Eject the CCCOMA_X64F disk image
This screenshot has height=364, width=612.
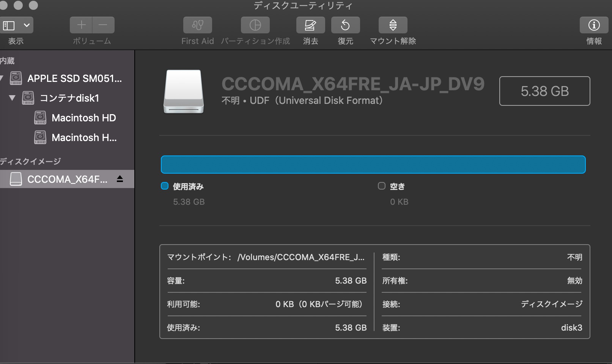(x=120, y=179)
